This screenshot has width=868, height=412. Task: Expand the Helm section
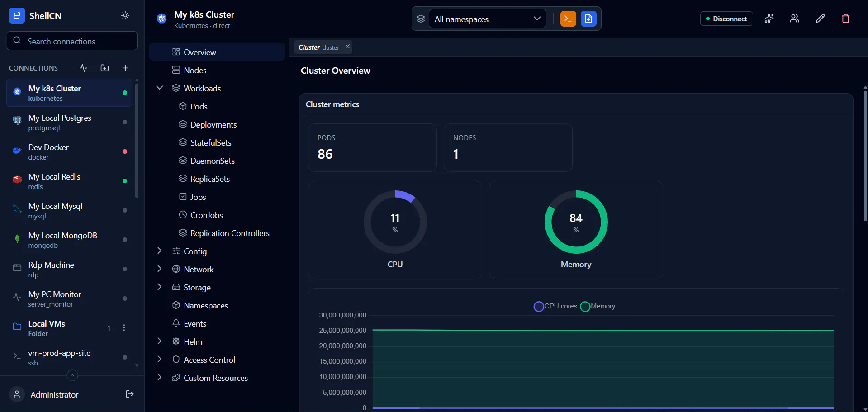pyautogui.click(x=159, y=341)
